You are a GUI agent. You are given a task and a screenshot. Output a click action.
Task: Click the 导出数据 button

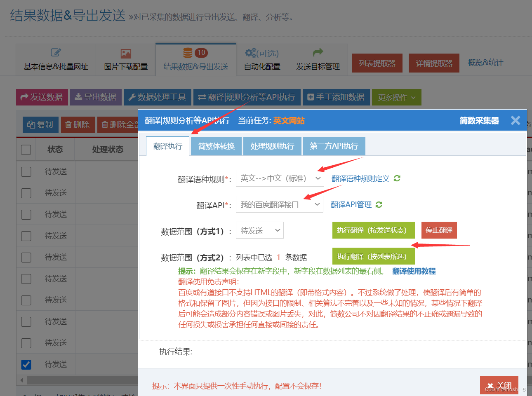coord(96,97)
